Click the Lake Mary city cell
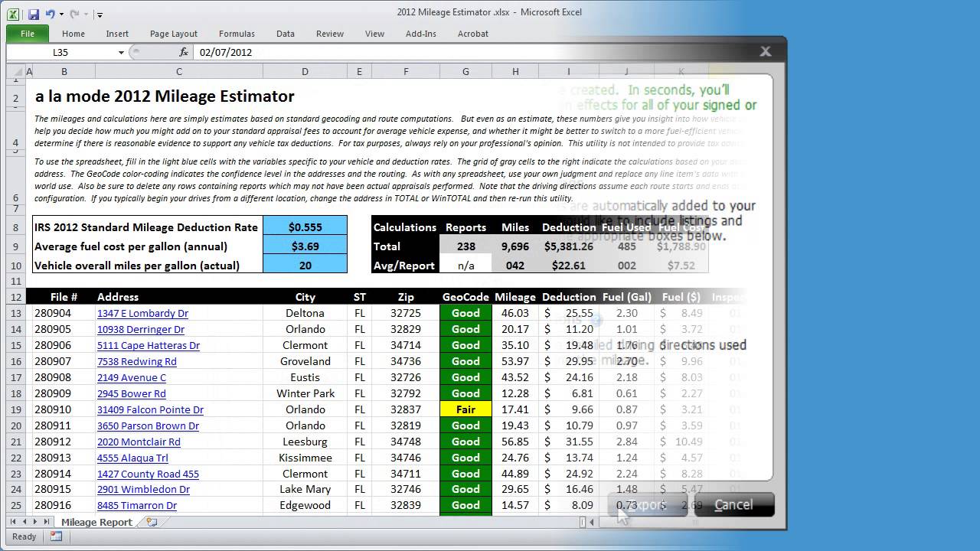Screen dimensions: 980x551 click(305, 490)
